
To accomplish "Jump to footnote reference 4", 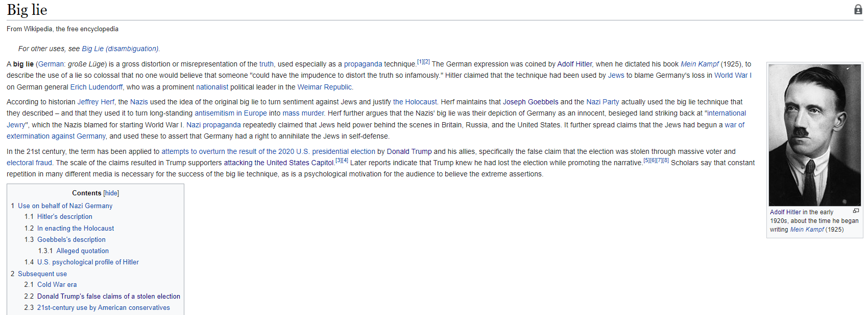I will [x=345, y=161].
